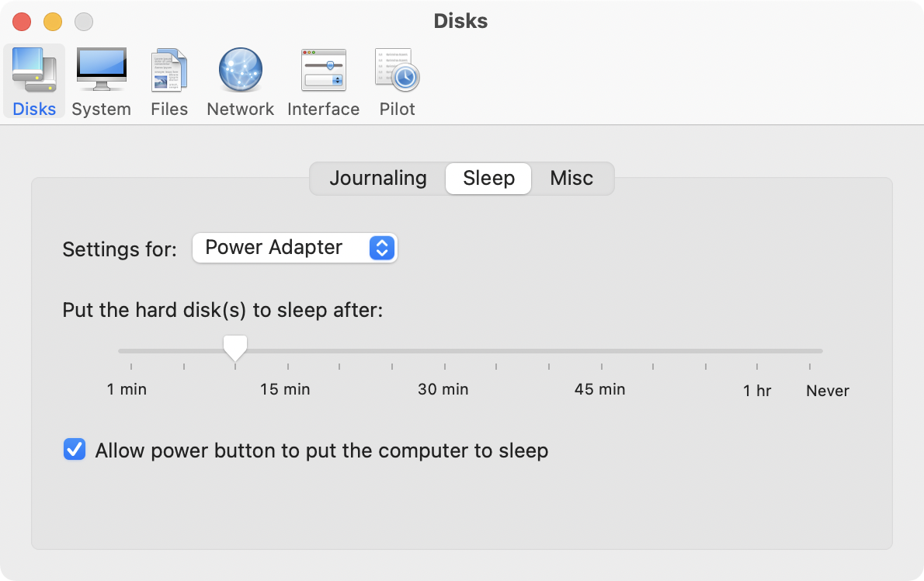Minimize the window with the yellow button
924x581 pixels.
(53, 22)
